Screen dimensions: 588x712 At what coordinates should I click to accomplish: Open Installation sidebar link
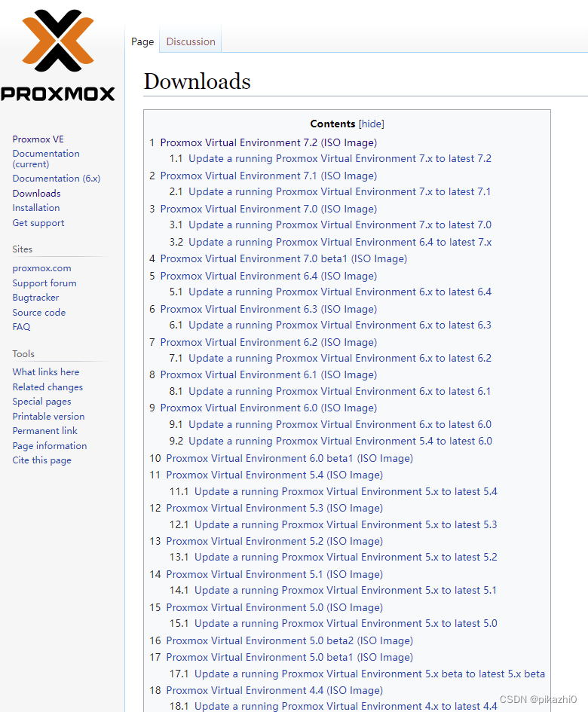[x=36, y=208]
